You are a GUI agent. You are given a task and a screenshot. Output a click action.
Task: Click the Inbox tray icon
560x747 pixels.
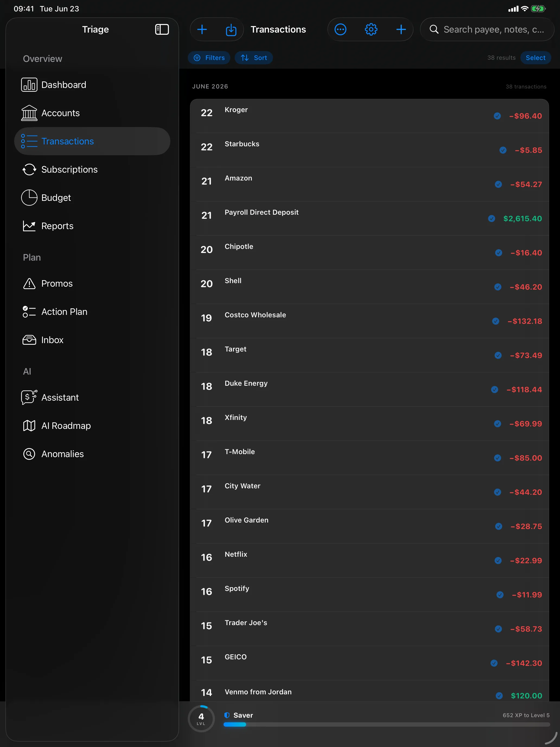(29, 340)
